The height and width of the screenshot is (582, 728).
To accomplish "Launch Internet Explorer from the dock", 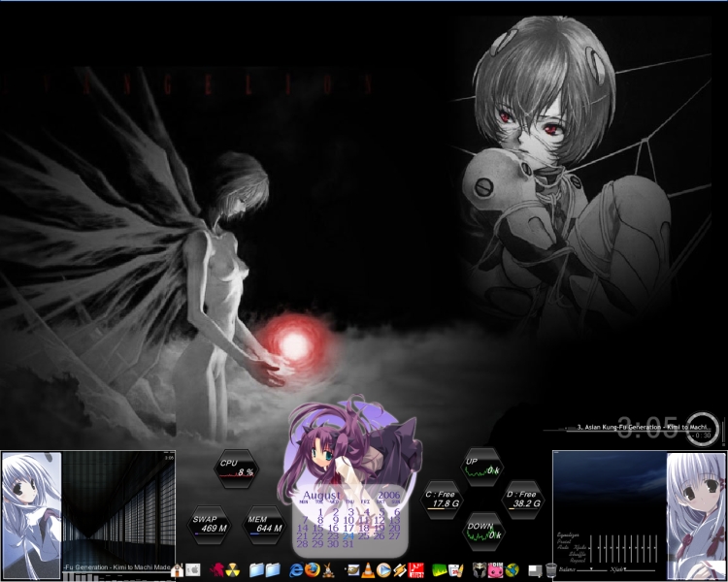I will click(296, 569).
